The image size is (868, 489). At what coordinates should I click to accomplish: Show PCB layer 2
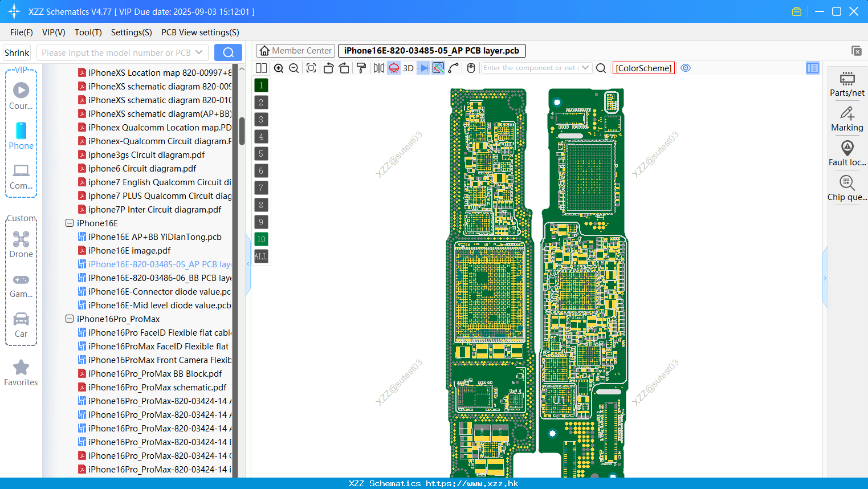(x=261, y=102)
